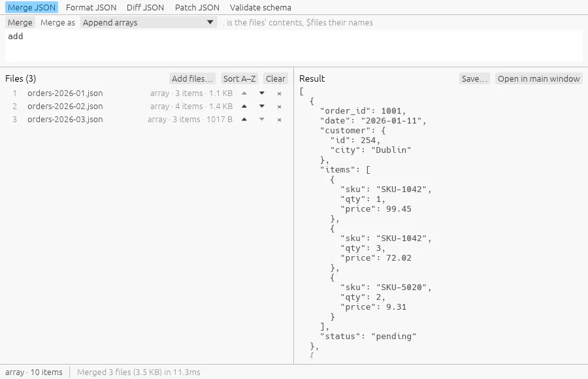Switch to Merge JSON tab
This screenshot has width=588, height=379.
(x=31, y=7)
